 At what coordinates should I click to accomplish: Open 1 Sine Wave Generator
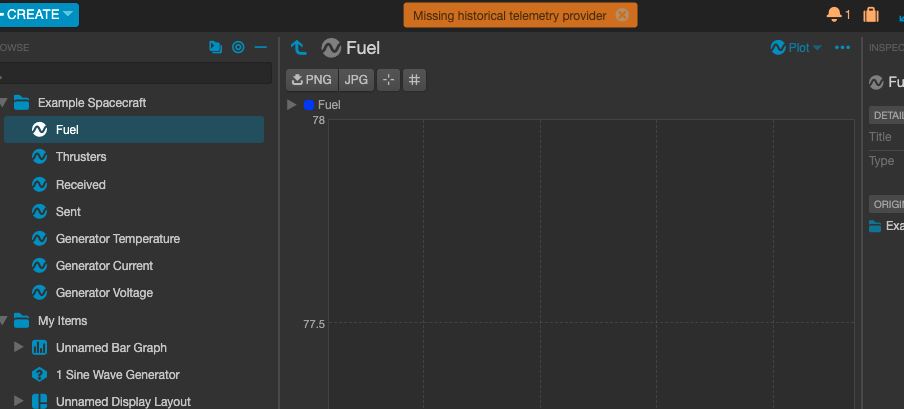[118, 375]
